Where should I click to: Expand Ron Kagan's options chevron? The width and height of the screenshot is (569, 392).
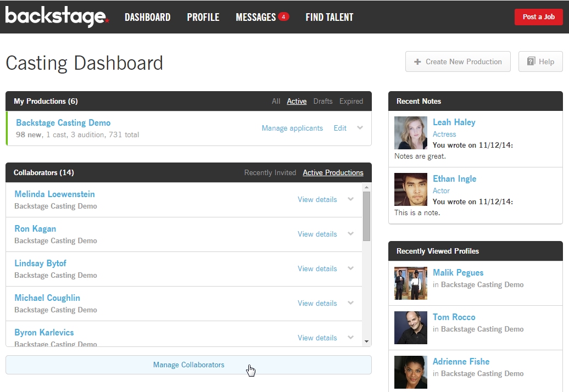[350, 233]
